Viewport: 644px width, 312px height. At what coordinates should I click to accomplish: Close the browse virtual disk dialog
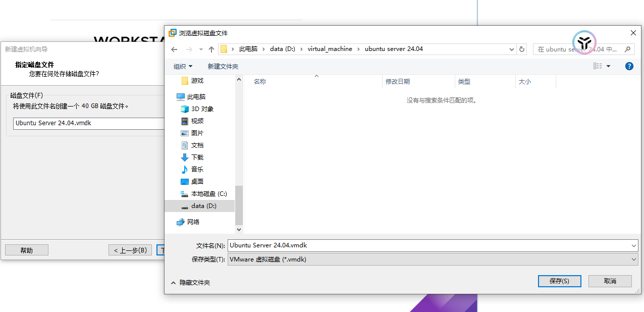(x=633, y=33)
